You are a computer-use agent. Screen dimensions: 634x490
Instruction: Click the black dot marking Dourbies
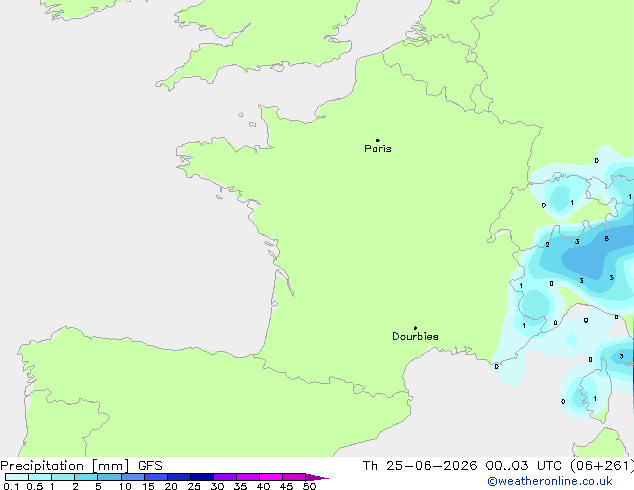[415, 328]
